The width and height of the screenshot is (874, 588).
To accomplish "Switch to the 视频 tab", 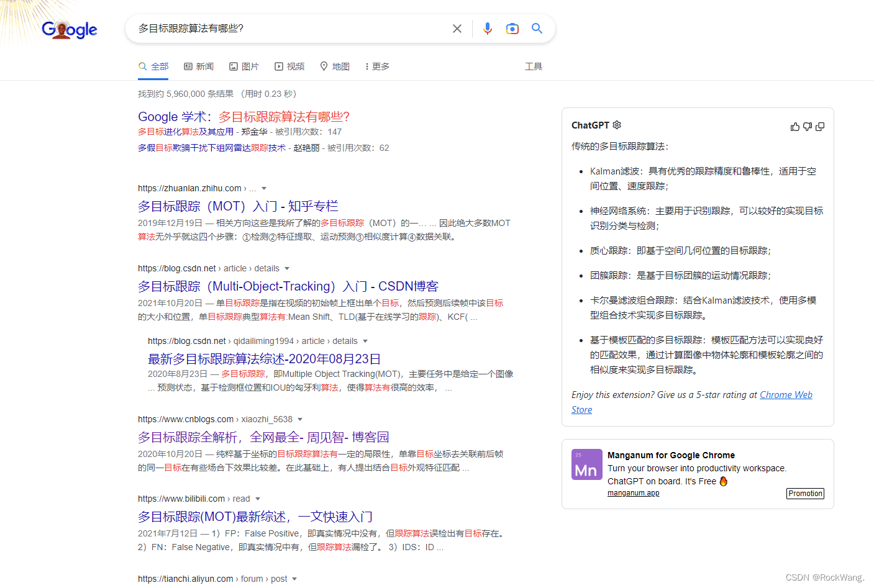I will tap(289, 66).
